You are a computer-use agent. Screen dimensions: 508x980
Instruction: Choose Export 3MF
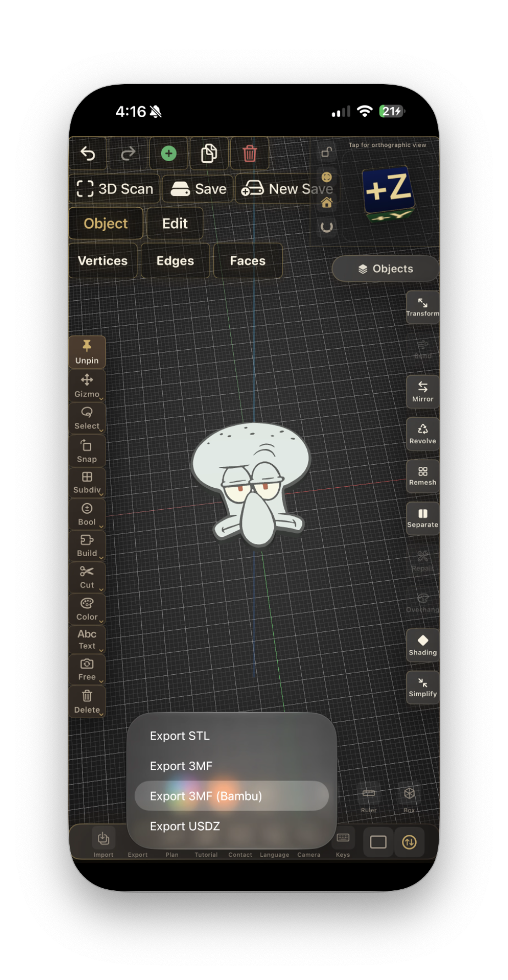pos(231,766)
